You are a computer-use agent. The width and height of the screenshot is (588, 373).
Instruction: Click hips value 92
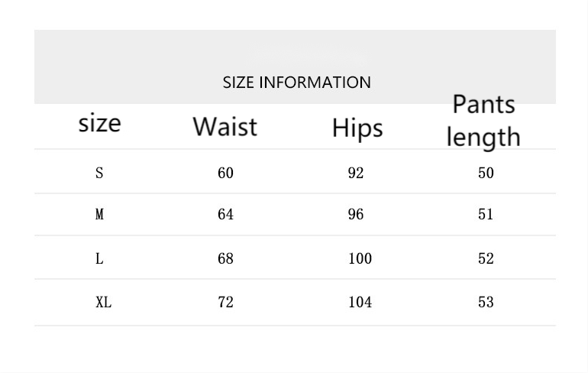(x=356, y=173)
